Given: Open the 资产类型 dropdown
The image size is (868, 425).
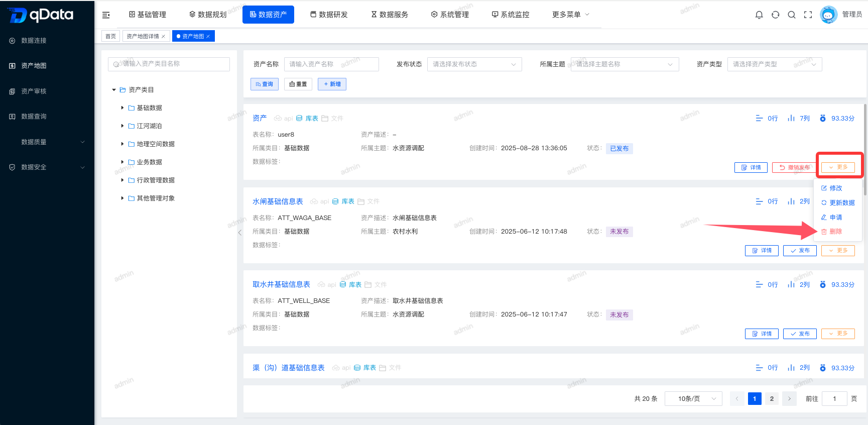Looking at the screenshot, I should point(775,64).
